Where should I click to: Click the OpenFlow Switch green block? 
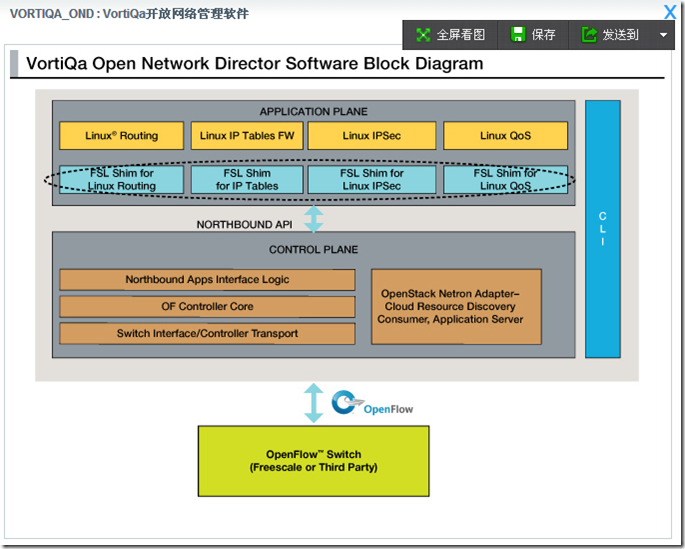point(314,461)
